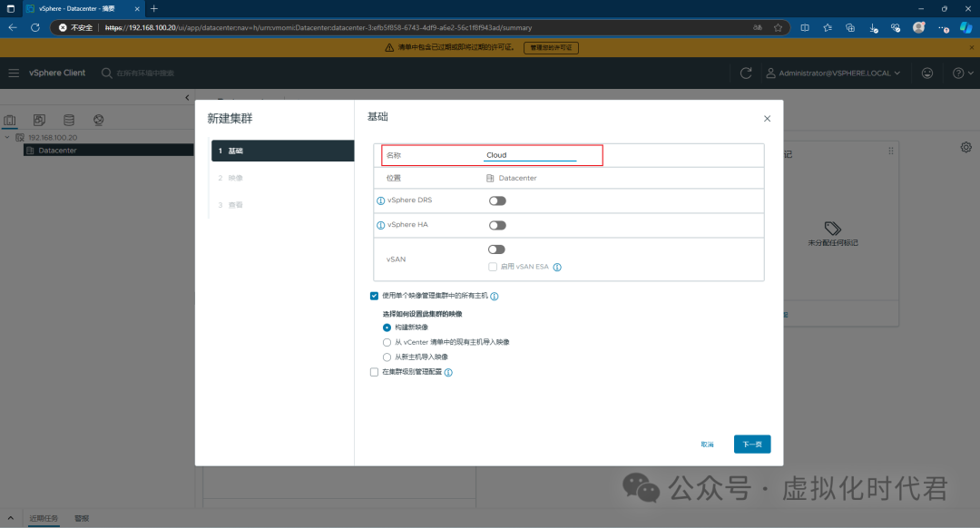Close the new cluster dialog
Viewport: 980px width, 528px height.
(767, 119)
